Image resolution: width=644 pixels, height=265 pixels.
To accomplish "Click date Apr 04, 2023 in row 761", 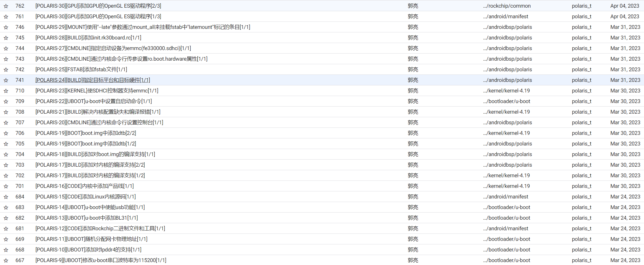I will pos(625,16).
